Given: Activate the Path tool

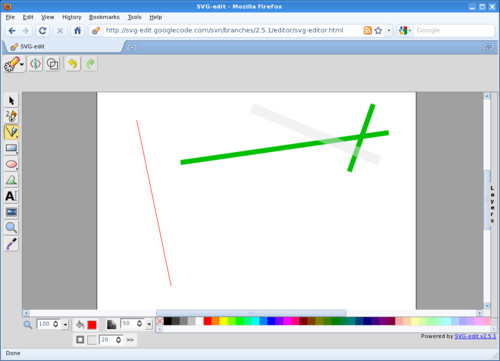Looking at the screenshot, I should (x=11, y=180).
